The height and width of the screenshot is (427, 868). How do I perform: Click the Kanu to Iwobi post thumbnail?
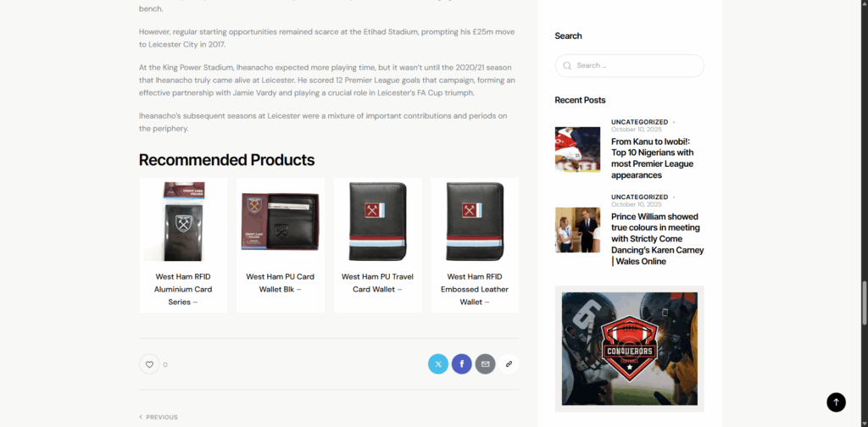click(x=577, y=149)
